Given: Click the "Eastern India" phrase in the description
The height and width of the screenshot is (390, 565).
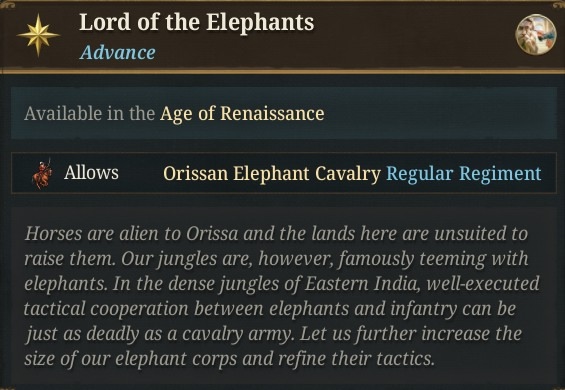Looking at the screenshot, I should click(361, 284).
